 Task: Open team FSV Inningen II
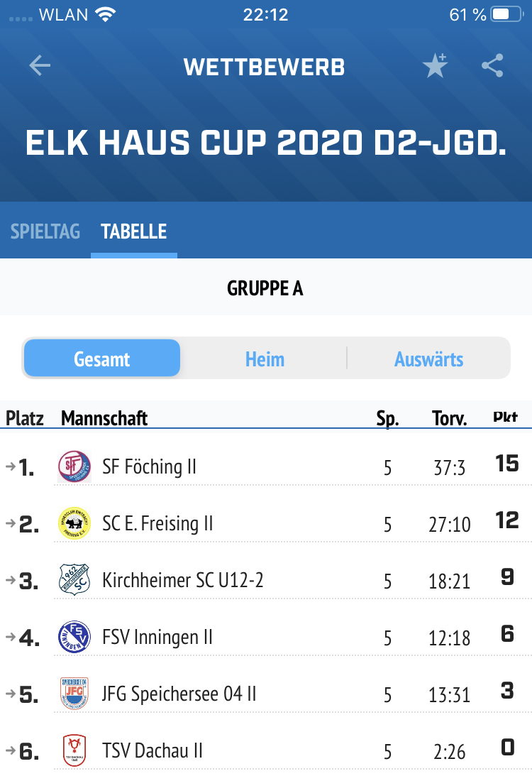[x=157, y=637]
